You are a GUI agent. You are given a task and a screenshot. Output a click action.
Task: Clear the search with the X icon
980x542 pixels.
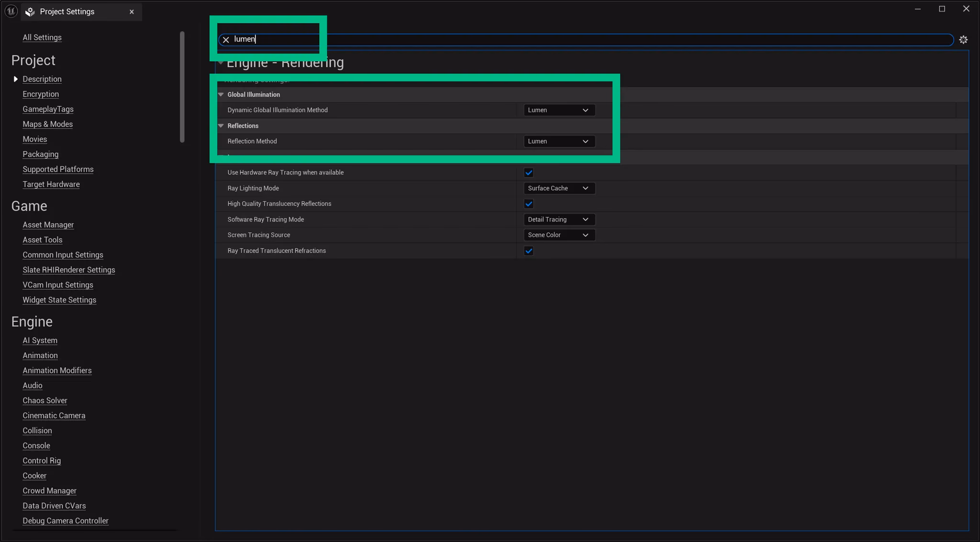225,40
